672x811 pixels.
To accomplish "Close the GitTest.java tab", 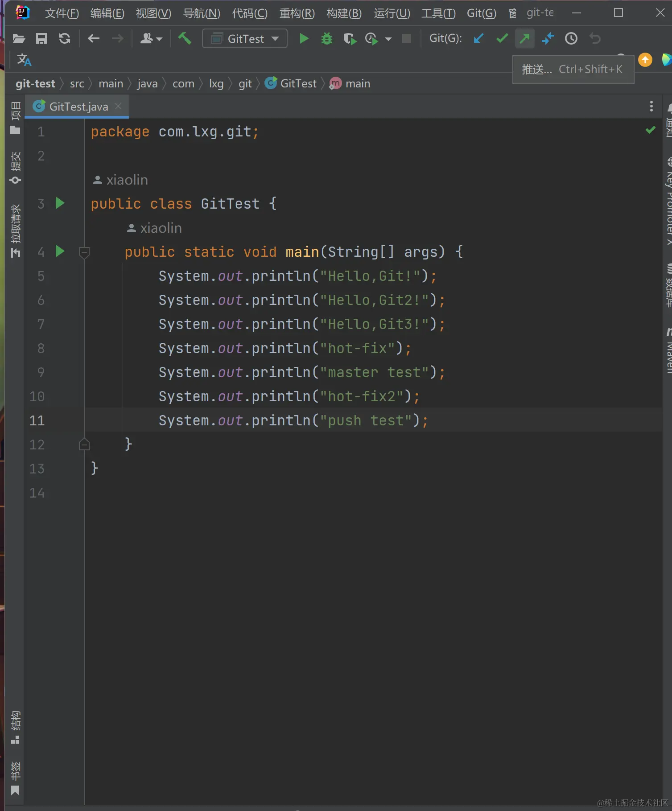I will [118, 106].
